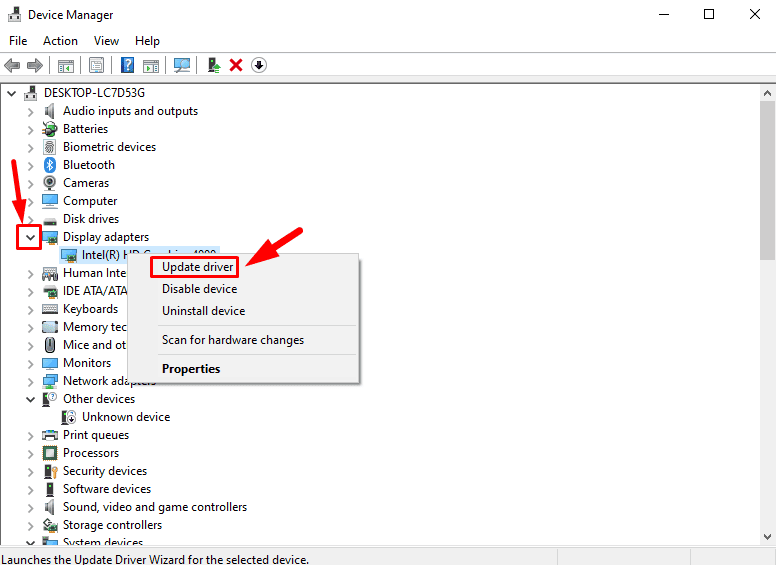Select the Computer category row
Viewport: 776px width, 565px height.
90,201
